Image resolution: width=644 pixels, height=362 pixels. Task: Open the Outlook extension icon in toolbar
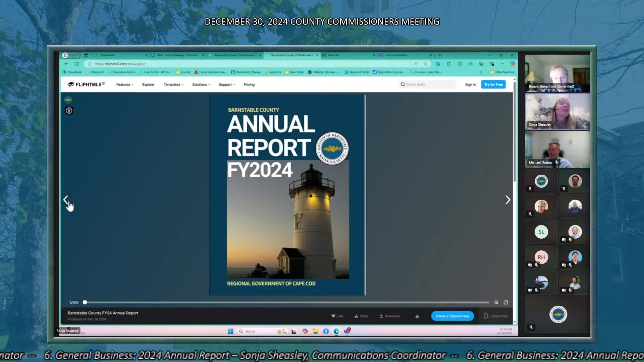pos(438,64)
